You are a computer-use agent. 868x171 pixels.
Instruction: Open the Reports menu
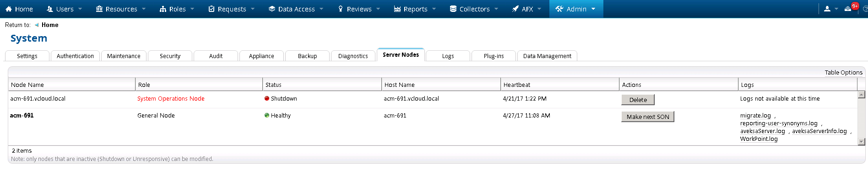pos(415,9)
